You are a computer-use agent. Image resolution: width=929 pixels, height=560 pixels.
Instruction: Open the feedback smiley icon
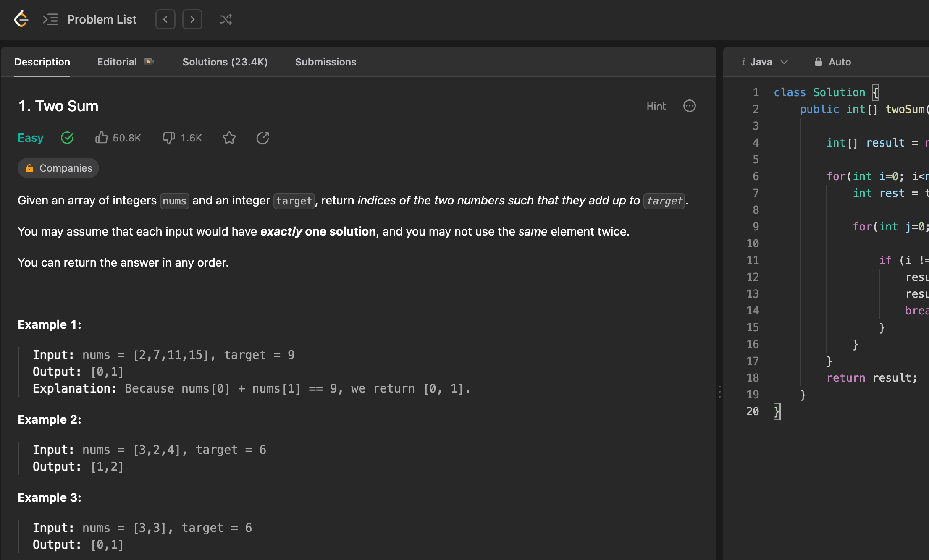[689, 106]
